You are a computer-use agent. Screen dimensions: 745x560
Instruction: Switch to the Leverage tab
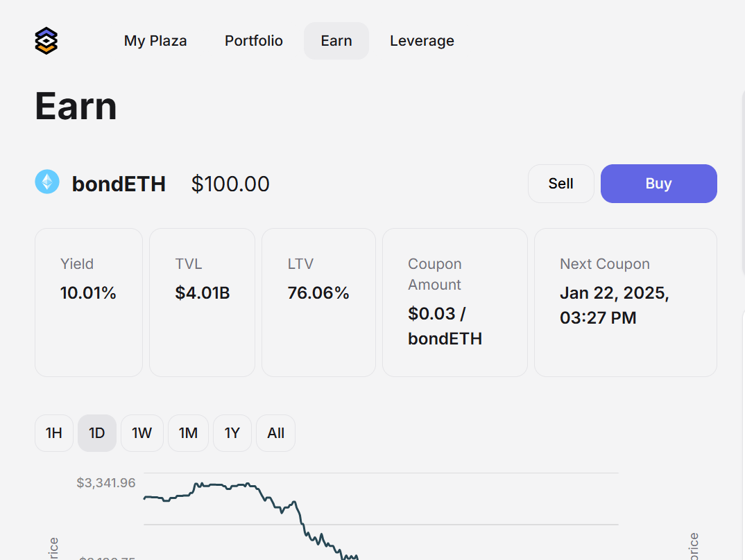click(x=422, y=41)
